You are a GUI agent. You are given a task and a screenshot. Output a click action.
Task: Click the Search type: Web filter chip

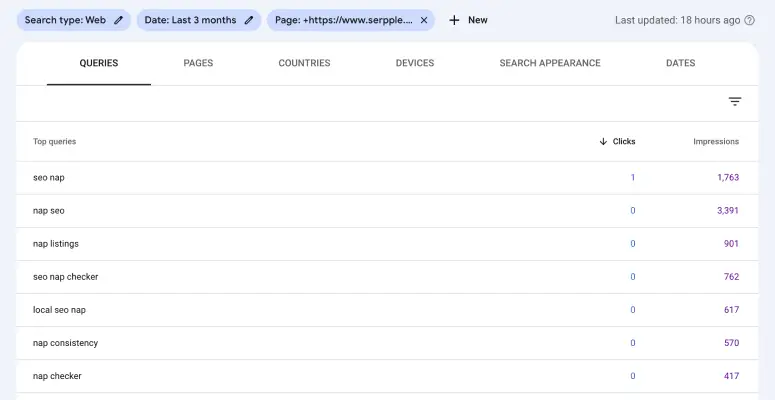point(74,20)
